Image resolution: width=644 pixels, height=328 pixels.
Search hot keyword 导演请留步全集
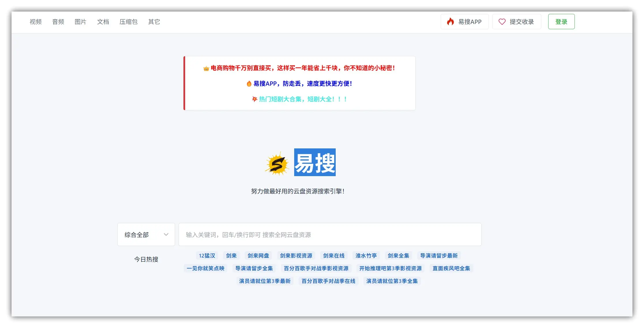click(254, 268)
